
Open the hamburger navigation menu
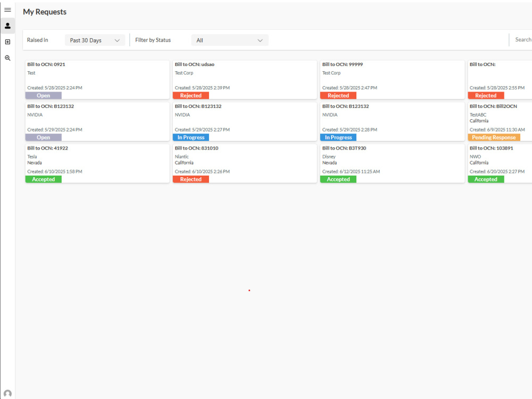[x=7, y=10]
